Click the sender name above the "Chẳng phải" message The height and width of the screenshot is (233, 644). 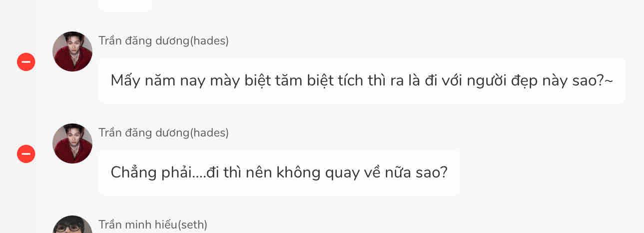[x=163, y=133]
